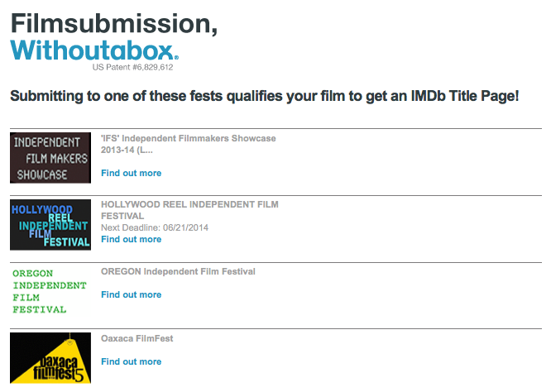Image resolution: width=551 pixels, height=392 pixels.
Task: Select the Oaxaca FilmFest title text
Action: click(137, 338)
